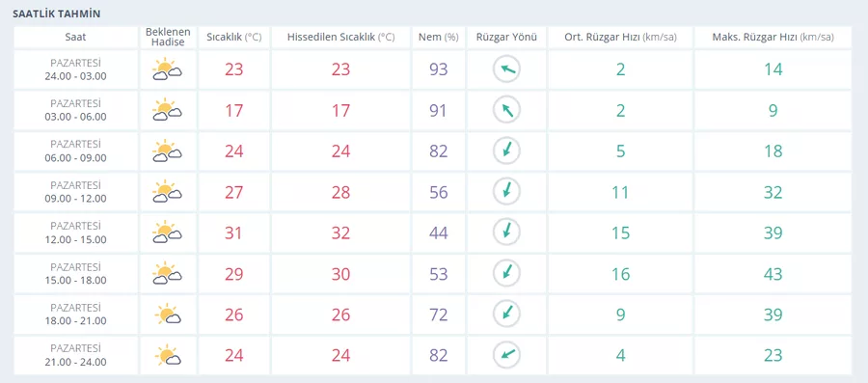This screenshot has width=868, height=383.
Task: Click the Beklenen Hadise column header
Action: tap(168, 37)
